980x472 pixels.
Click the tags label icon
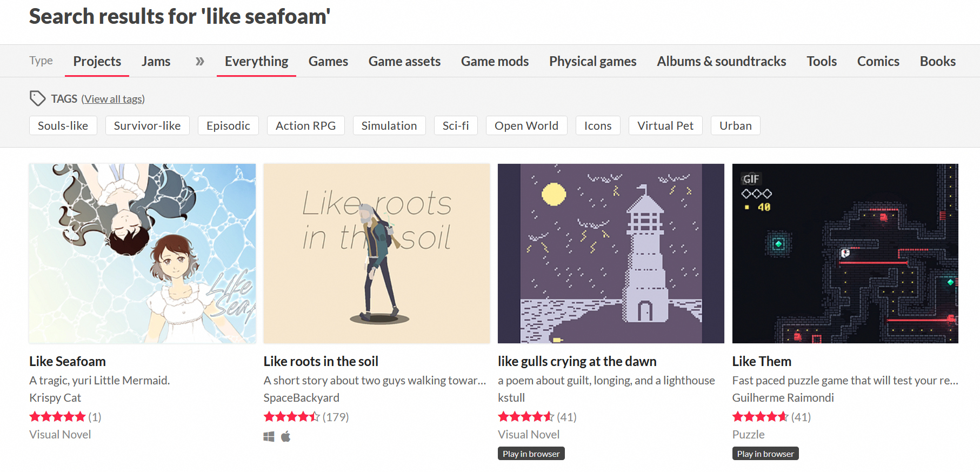click(x=37, y=98)
